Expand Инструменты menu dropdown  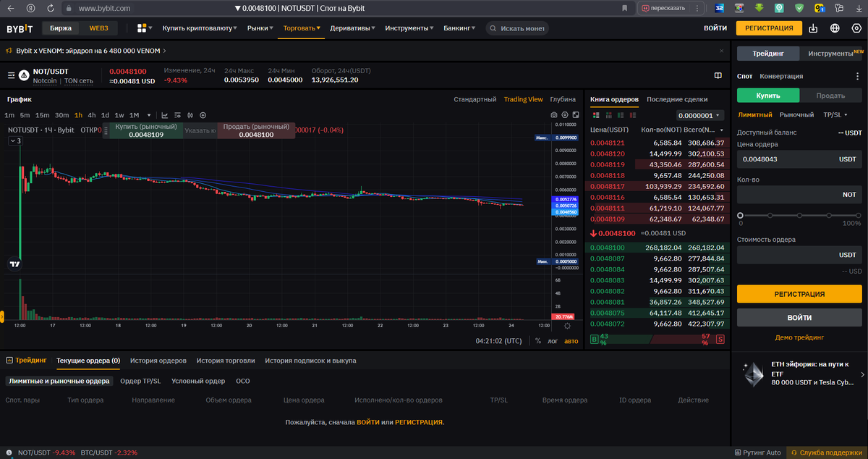tap(409, 28)
